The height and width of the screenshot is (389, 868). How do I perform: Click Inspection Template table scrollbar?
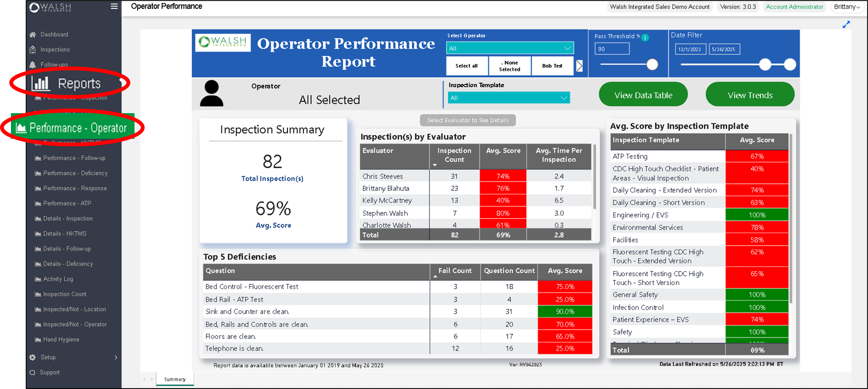791,219
